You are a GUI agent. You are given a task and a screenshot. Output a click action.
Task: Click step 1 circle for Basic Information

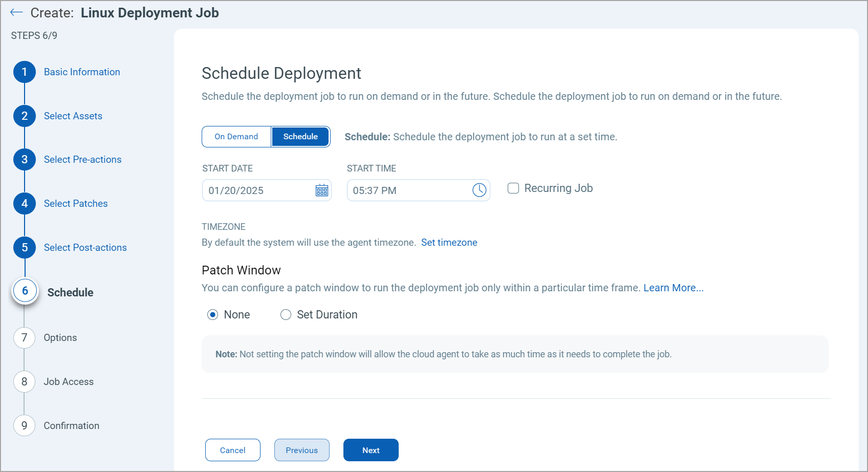pyautogui.click(x=24, y=72)
